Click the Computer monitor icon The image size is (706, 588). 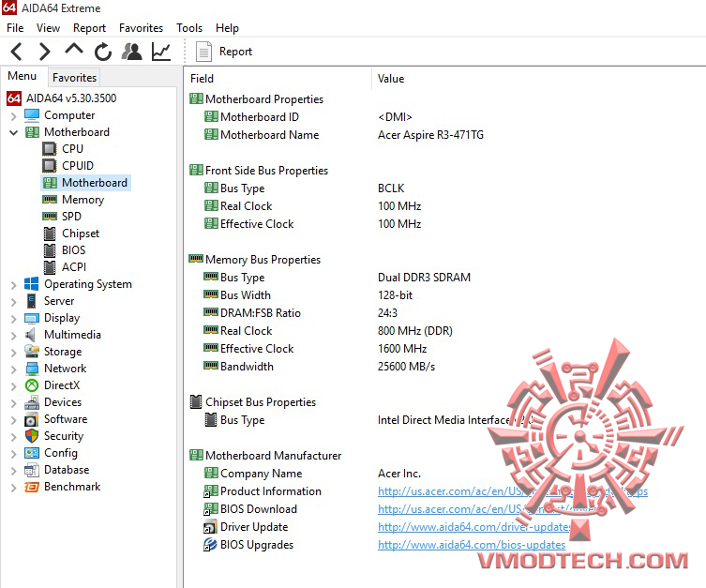[32, 115]
